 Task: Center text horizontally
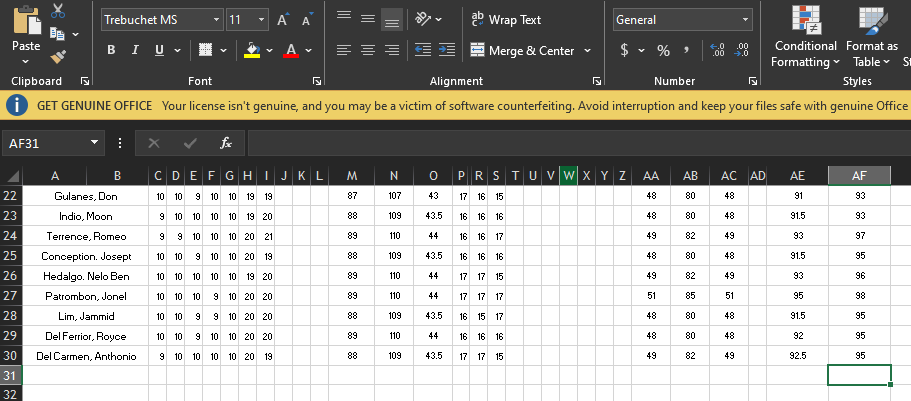click(x=368, y=51)
